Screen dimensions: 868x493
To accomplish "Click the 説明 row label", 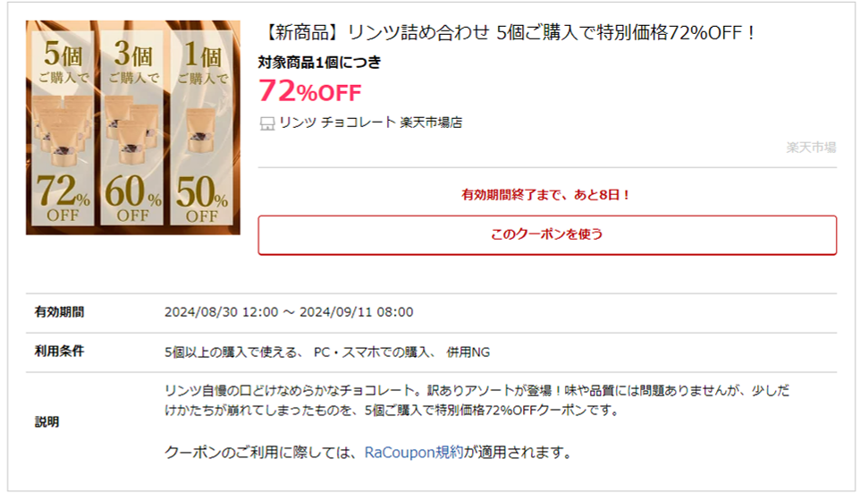I will click(x=47, y=422).
